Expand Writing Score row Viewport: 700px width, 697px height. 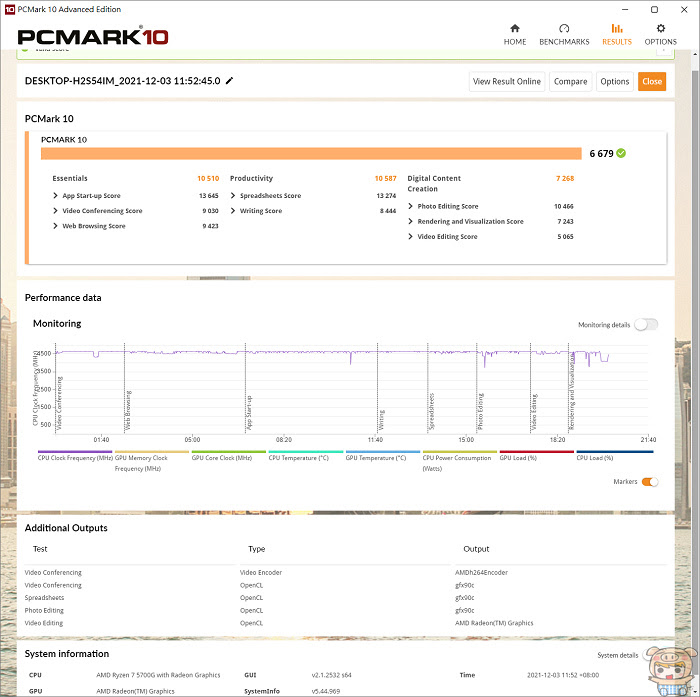coord(233,211)
